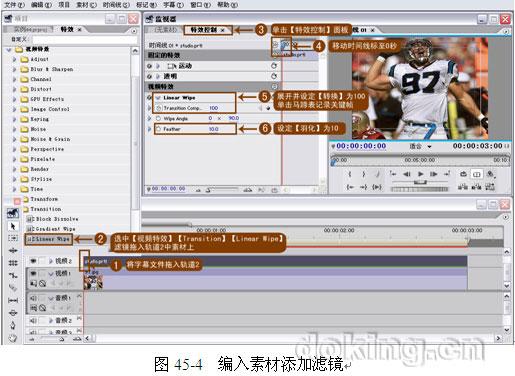Select the Ripple Edit tool
Screen dimensions: 515x376
[x=13, y=250]
